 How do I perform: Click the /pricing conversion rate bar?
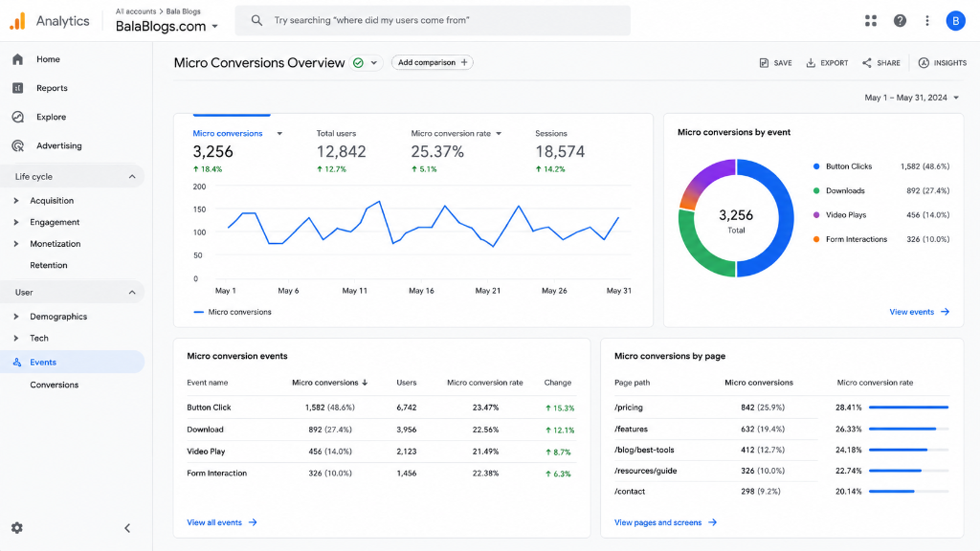[909, 408]
